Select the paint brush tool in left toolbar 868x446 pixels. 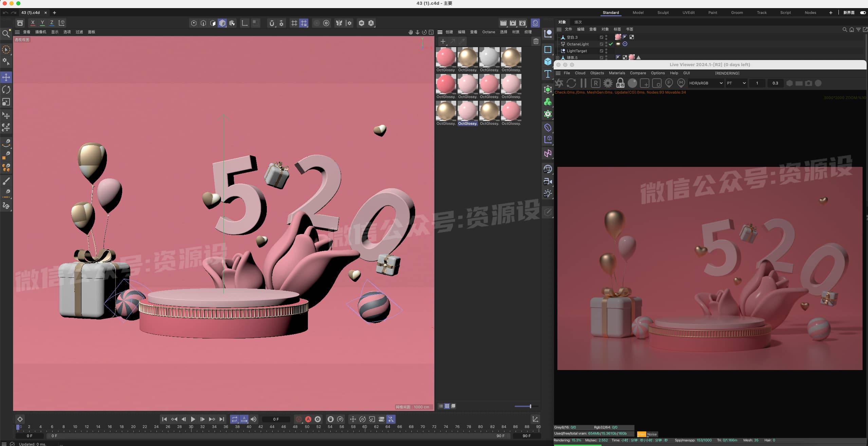[x=6, y=181]
